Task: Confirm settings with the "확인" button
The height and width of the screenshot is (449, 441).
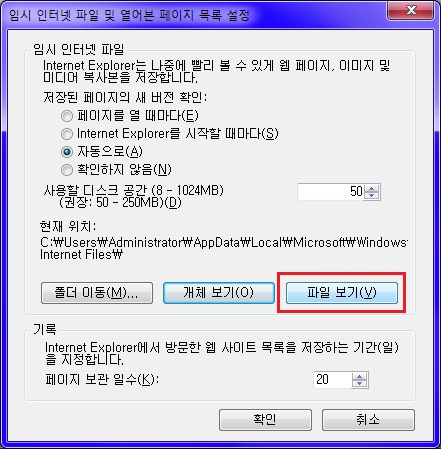Action: pyautogui.click(x=265, y=420)
